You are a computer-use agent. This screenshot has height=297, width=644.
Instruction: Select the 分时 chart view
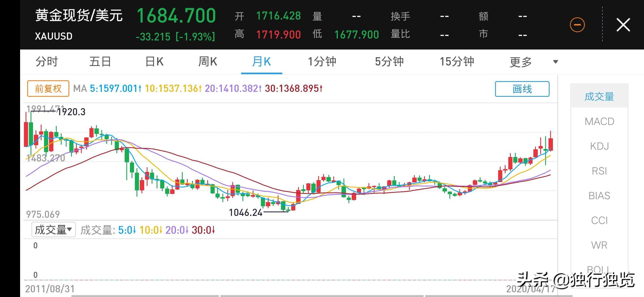coord(47,62)
